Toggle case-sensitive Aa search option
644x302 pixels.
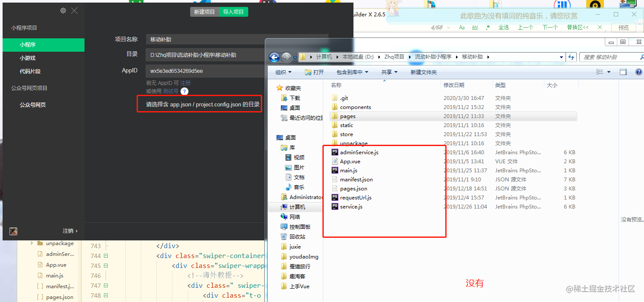[x=462, y=27]
